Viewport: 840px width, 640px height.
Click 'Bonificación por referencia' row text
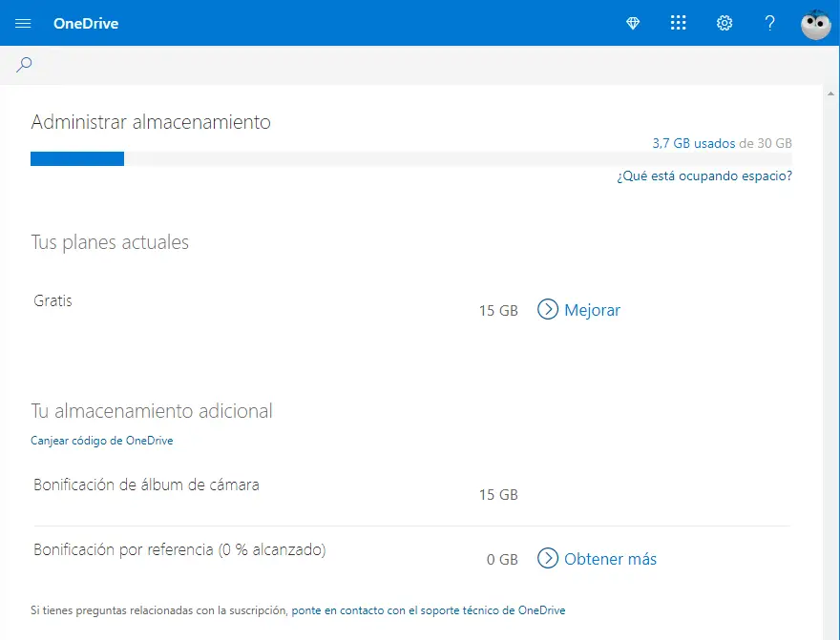[x=179, y=549]
